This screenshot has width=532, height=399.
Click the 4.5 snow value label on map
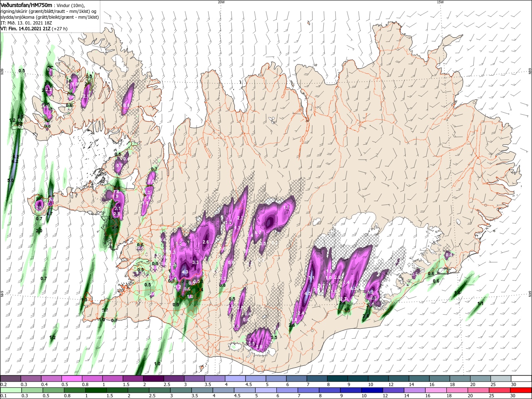pos(308,293)
